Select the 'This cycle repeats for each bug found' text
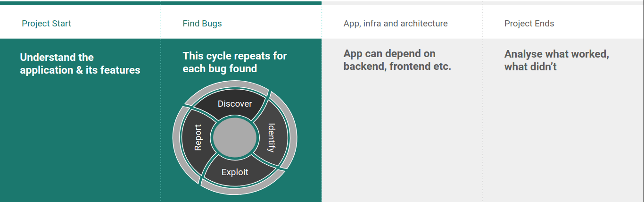Image resolution: width=644 pixels, height=202 pixels. [x=234, y=62]
